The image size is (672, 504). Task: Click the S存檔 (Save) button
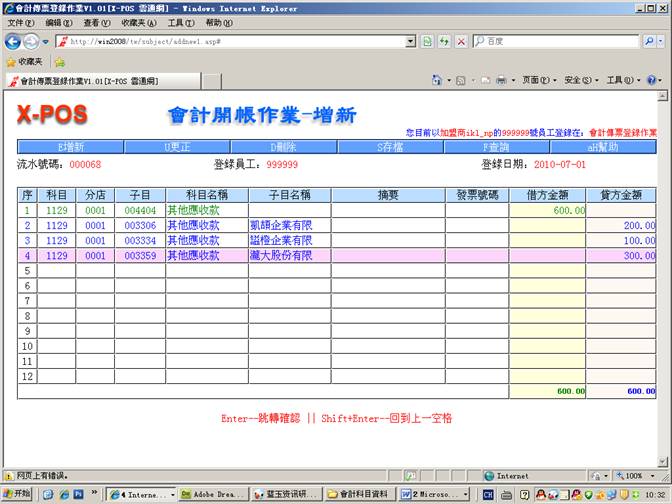point(391,147)
